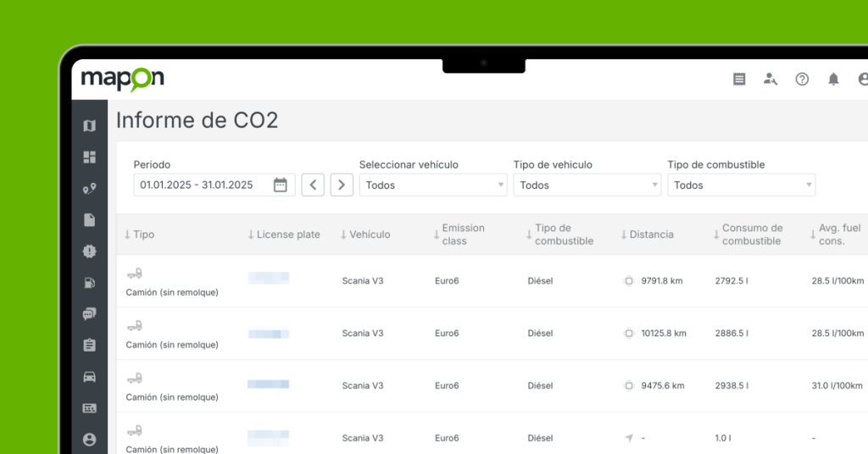Image resolution: width=868 pixels, height=454 pixels.
Task: Open the calendar picker in Periodo field
Action: (280, 185)
